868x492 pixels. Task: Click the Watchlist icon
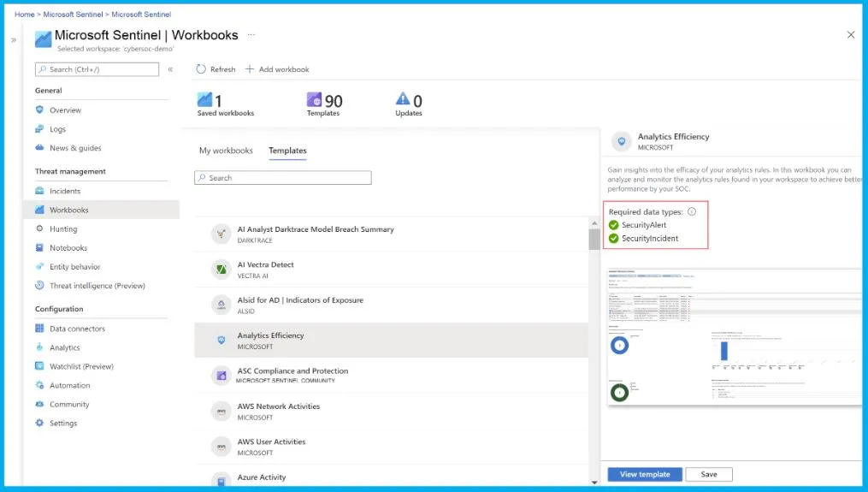(x=39, y=365)
